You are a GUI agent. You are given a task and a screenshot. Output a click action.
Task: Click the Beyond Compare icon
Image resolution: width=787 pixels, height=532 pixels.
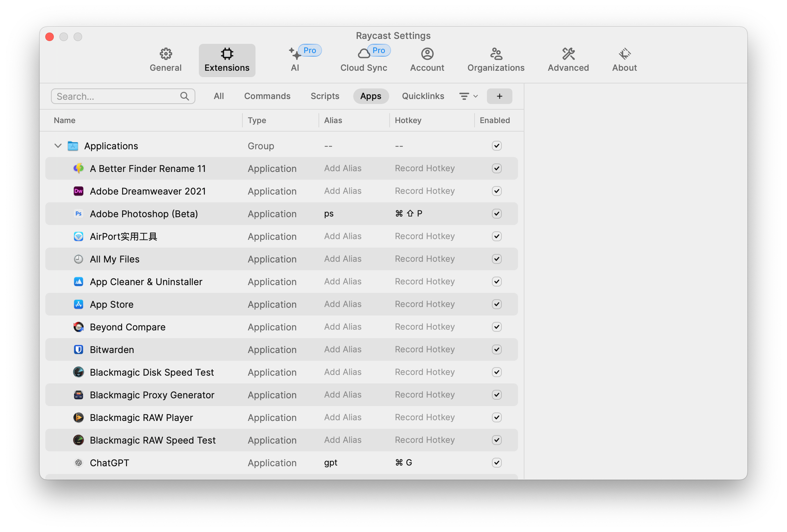[x=78, y=327]
